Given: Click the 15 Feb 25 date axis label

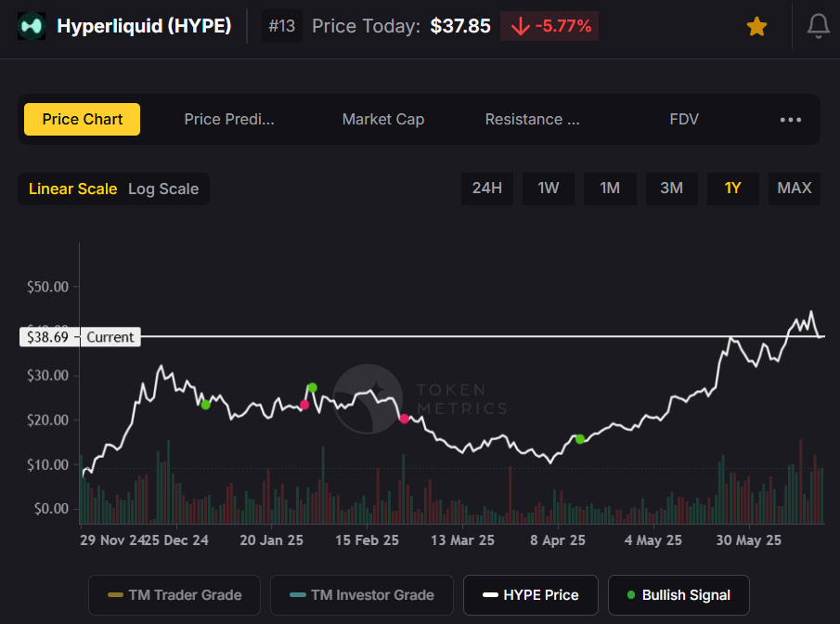Looking at the screenshot, I should click(367, 539).
